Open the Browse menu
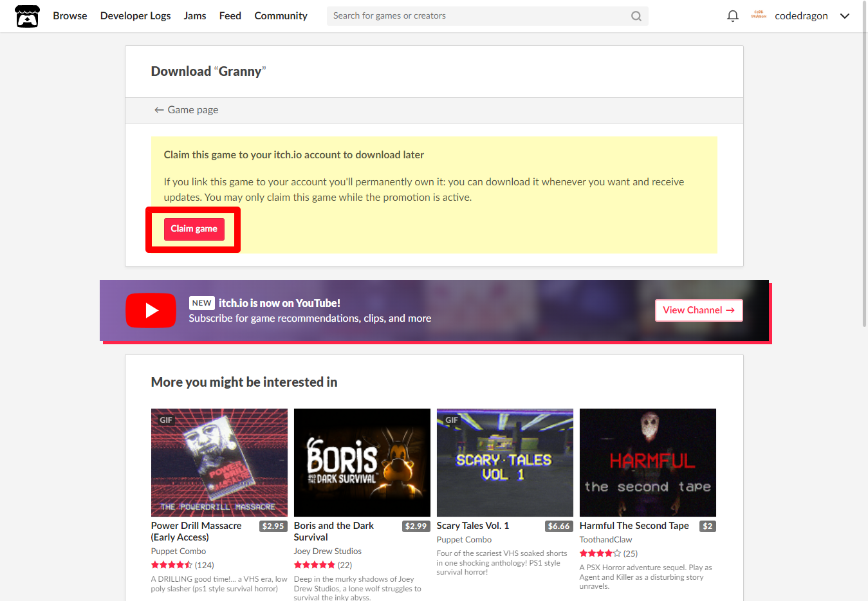Screen dimensions: 868x601 70,16
